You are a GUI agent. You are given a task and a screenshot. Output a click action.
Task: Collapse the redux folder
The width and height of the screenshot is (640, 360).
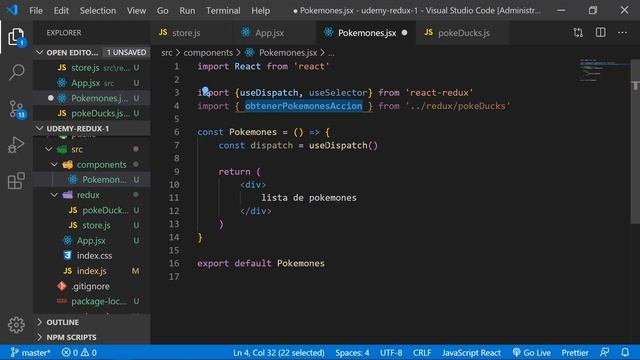pos(54,195)
